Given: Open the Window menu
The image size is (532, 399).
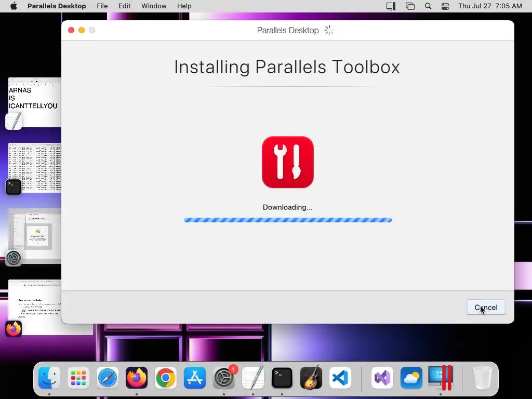Looking at the screenshot, I should click(154, 6).
